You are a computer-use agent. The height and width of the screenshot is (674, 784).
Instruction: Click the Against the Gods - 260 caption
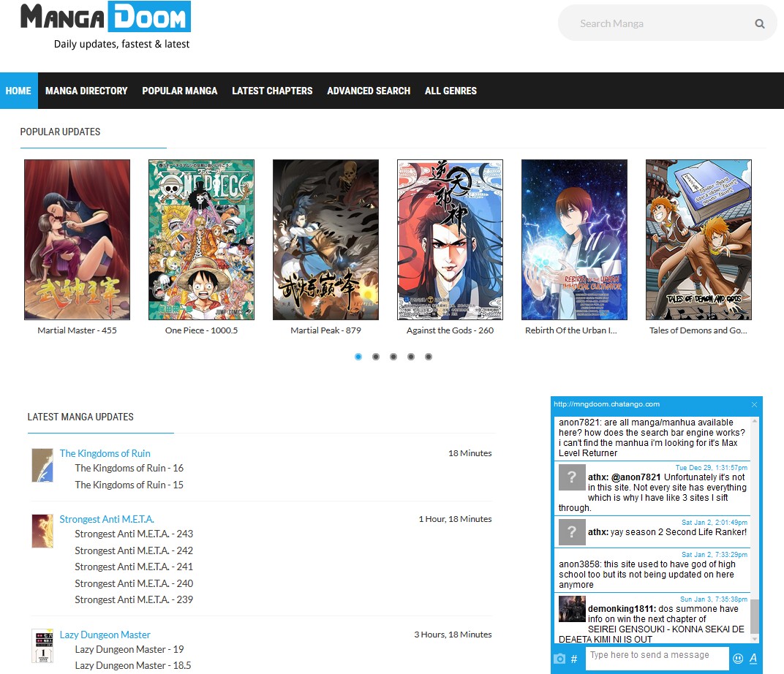[x=450, y=330]
